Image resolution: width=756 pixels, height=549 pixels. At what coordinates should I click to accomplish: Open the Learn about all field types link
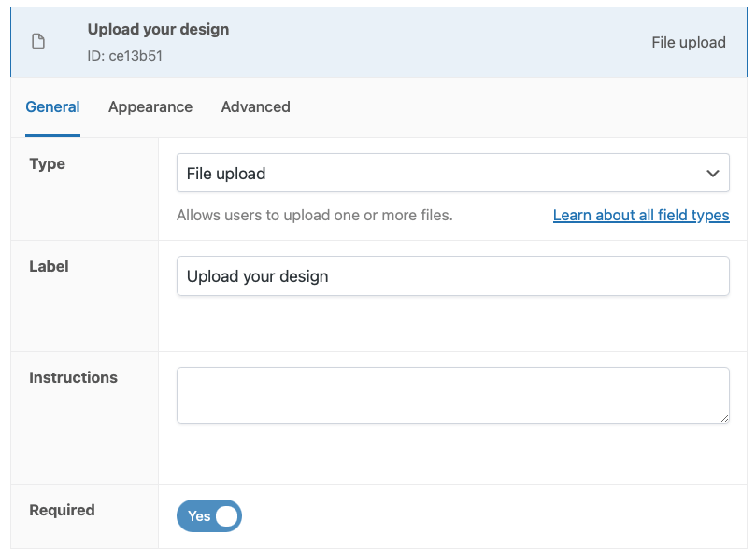(x=641, y=216)
